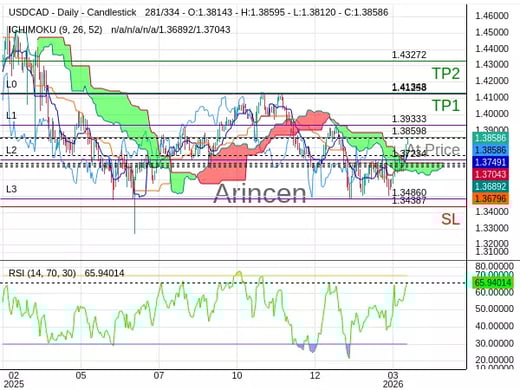
Task: Select the TP1 target label
Action: coord(446,105)
